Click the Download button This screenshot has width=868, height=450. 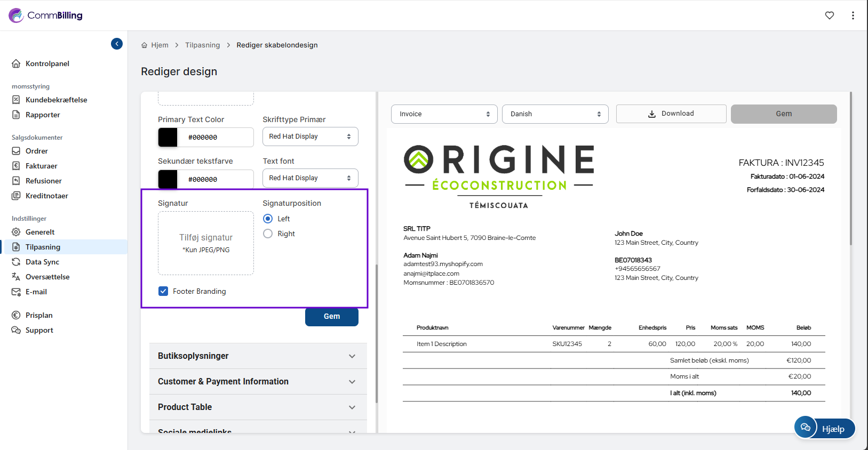point(671,114)
